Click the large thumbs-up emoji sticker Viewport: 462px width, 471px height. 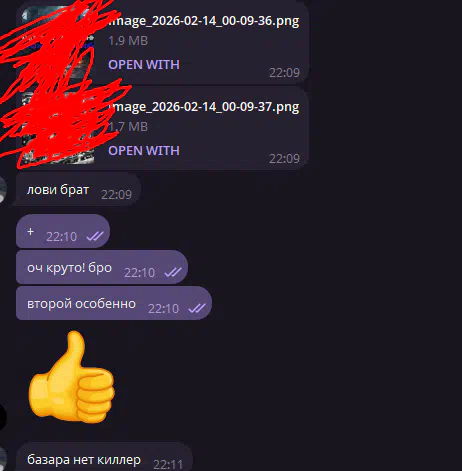click(71, 378)
